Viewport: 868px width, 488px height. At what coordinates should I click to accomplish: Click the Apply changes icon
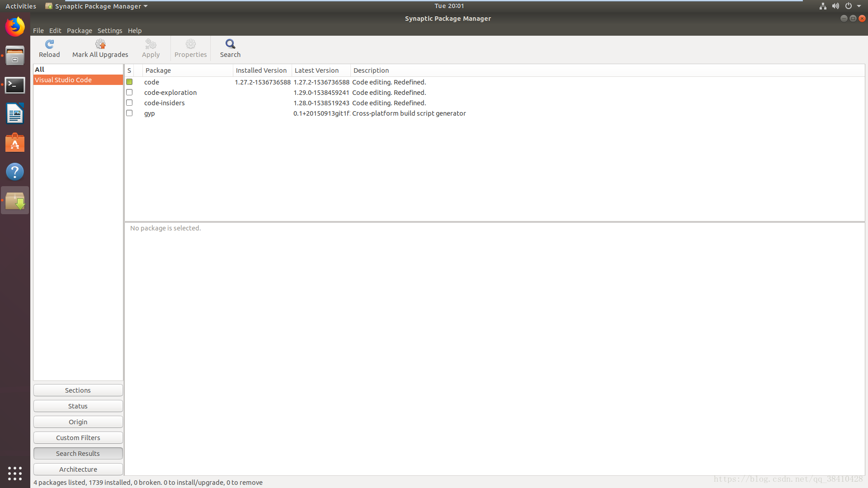[150, 47]
